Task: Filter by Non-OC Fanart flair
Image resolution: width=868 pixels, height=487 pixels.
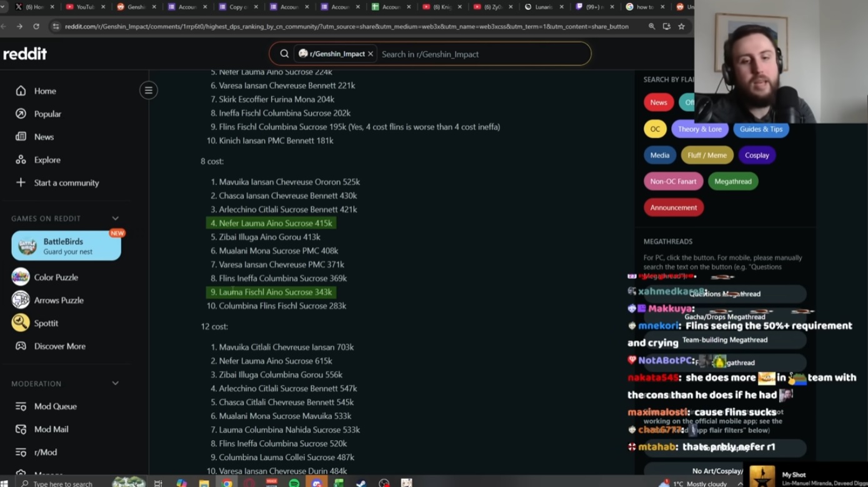Action: pyautogui.click(x=673, y=181)
